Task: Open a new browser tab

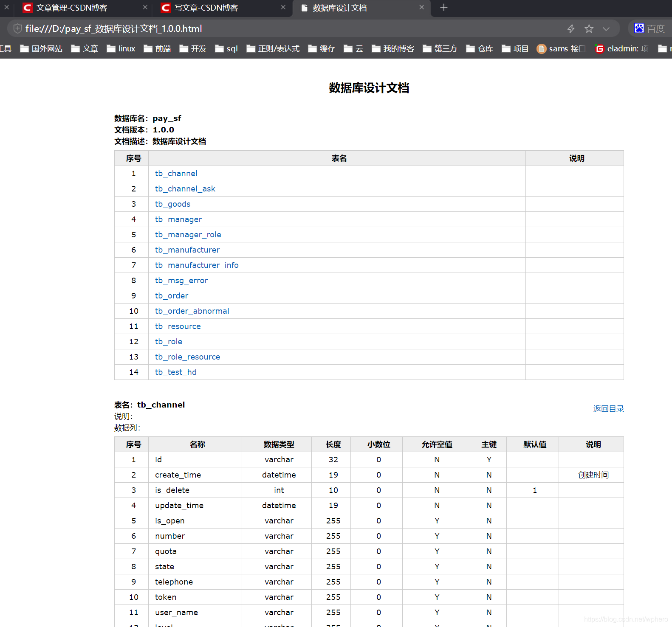Action: tap(443, 7)
